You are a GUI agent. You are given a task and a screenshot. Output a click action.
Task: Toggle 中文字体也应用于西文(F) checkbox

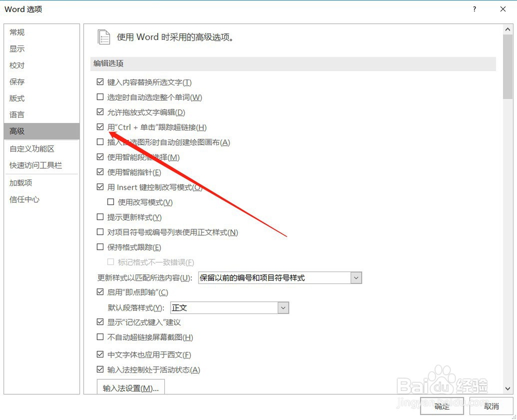(100, 355)
